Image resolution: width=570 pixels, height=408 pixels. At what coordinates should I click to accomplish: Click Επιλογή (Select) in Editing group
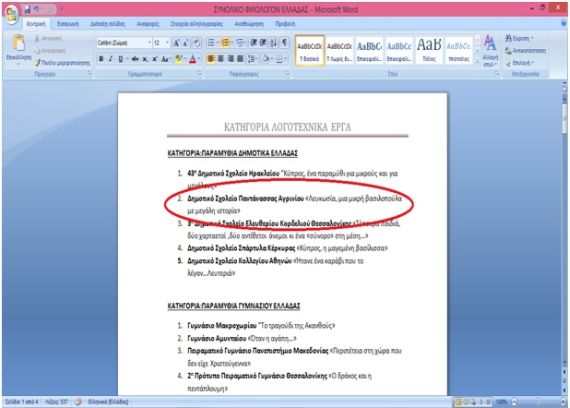click(519, 63)
